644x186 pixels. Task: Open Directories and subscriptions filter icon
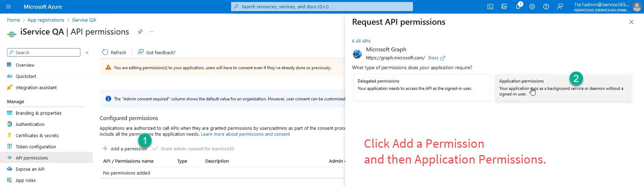click(504, 7)
